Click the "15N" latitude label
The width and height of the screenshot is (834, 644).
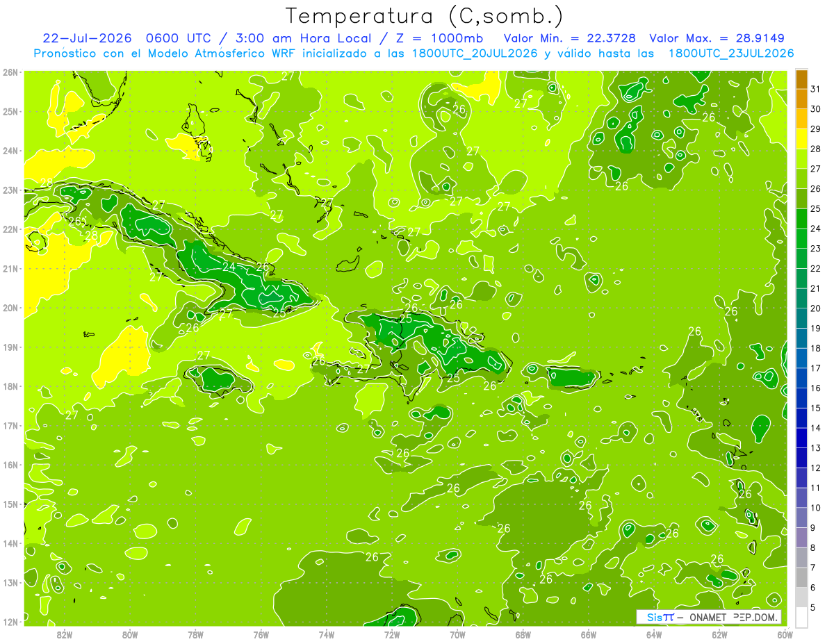point(10,504)
